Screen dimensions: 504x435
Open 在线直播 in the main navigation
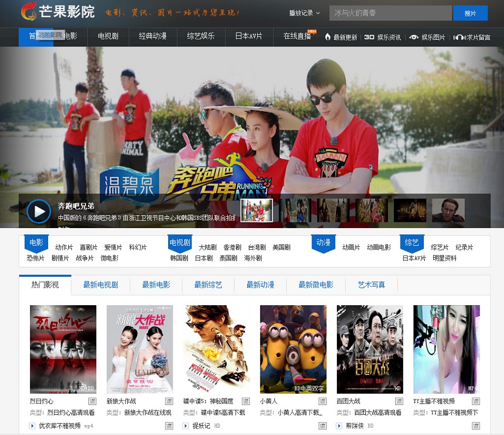pyautogui.click(x=297, y=36)
